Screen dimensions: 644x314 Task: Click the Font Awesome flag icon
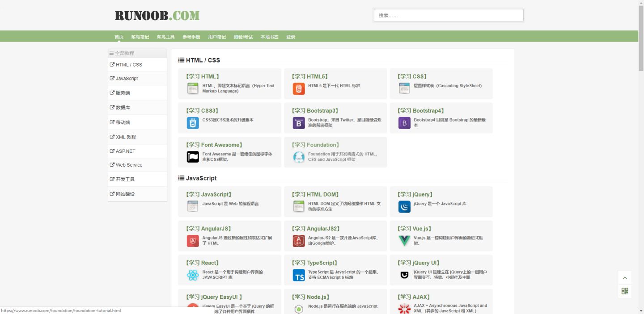[x=193, y=157]
